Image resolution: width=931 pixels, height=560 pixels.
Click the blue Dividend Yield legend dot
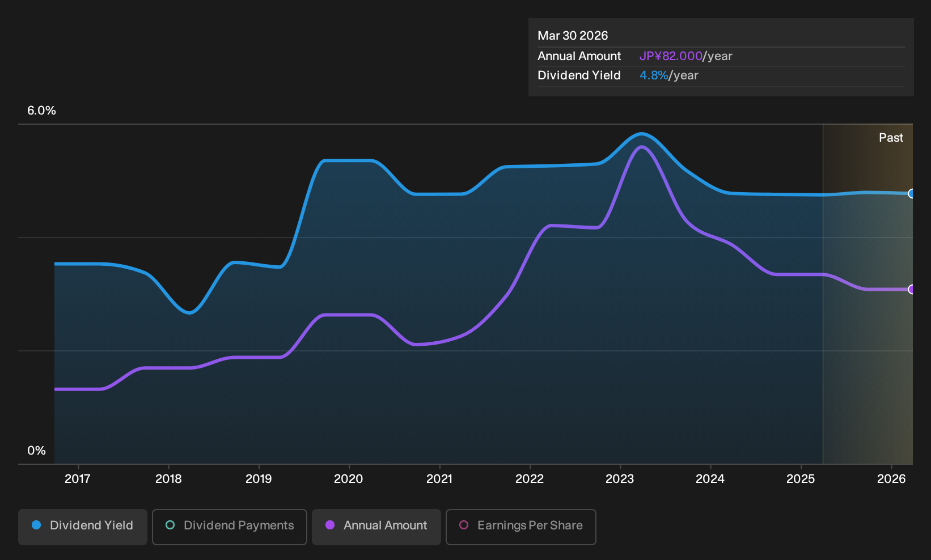(36, 525)
